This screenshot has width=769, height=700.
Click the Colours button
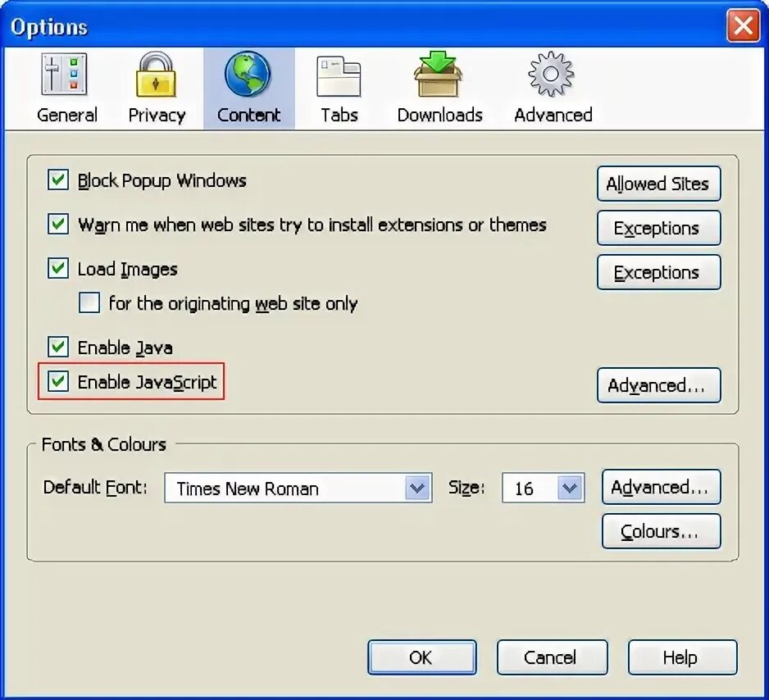(661, 531)
